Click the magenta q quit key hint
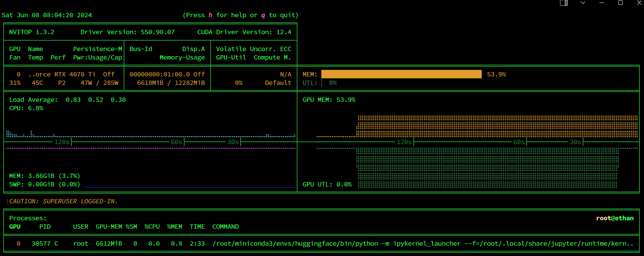644x256 pixels. click(263, 15)
